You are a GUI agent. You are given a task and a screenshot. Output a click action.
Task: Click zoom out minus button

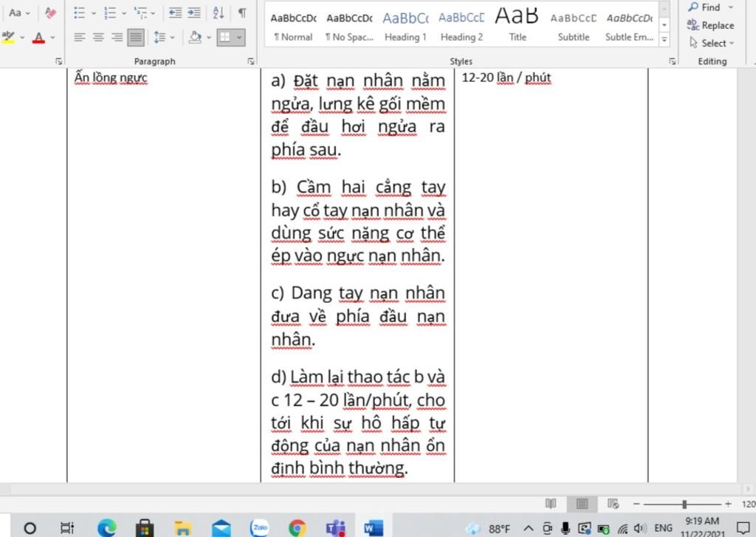pyautogui.click(x=636, y=504)
